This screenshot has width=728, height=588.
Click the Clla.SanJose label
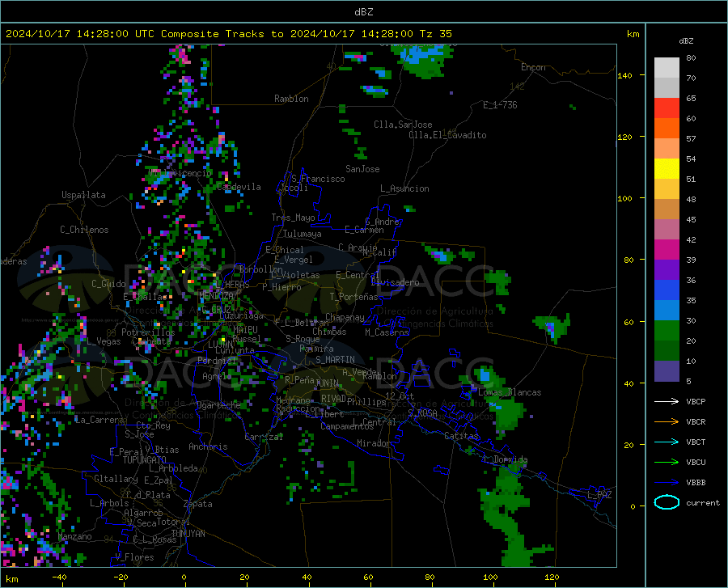pyautogui.click(x=403, y=125)
